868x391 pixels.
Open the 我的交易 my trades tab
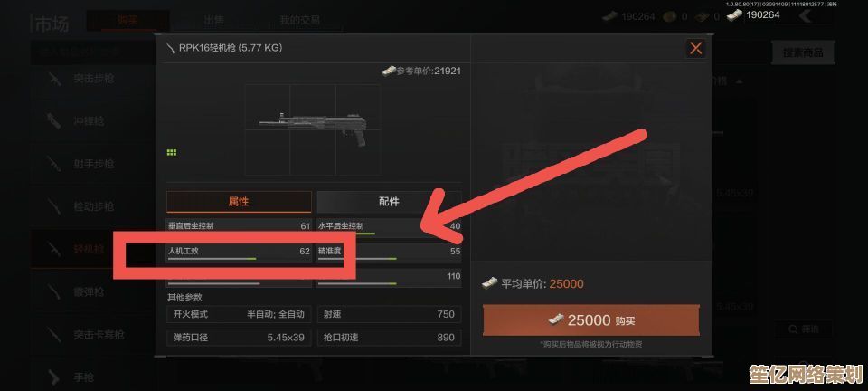pos(299,21)
